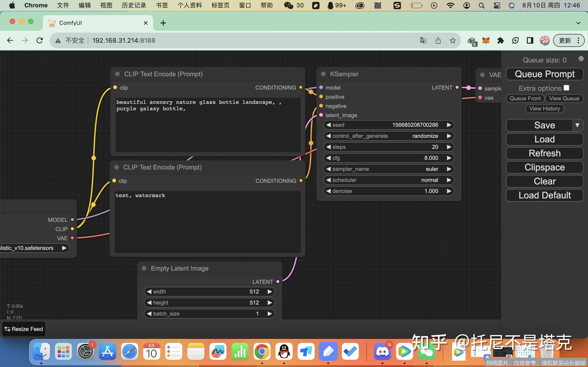Open QQ penguin app in the dock

click(284, 351)
